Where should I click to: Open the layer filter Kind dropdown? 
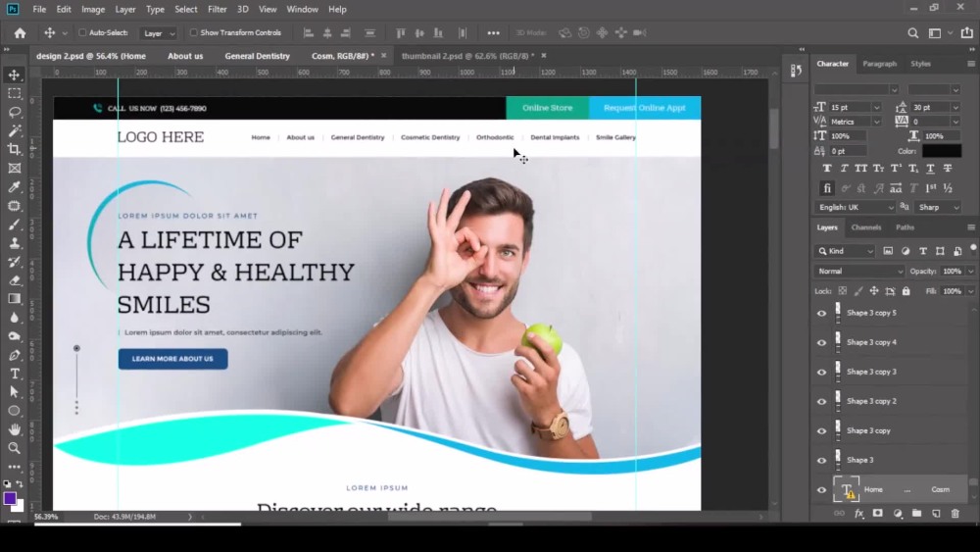[x=845, y=251]
